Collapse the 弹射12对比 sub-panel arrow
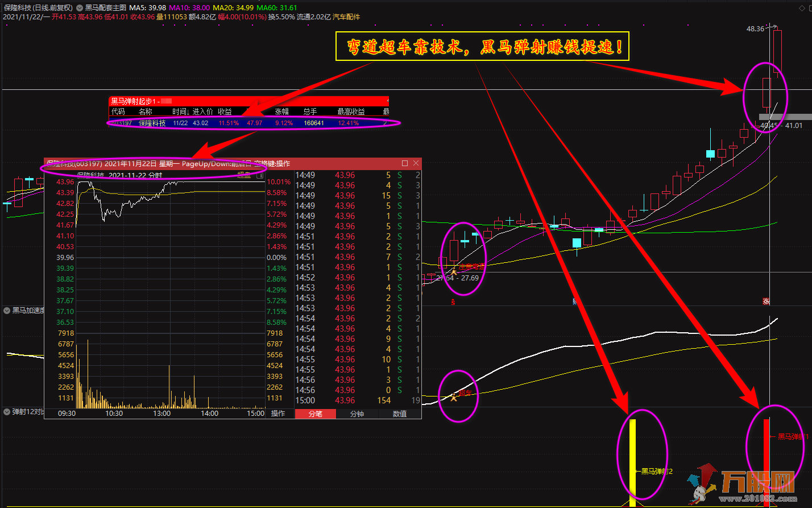 point(7,411)
